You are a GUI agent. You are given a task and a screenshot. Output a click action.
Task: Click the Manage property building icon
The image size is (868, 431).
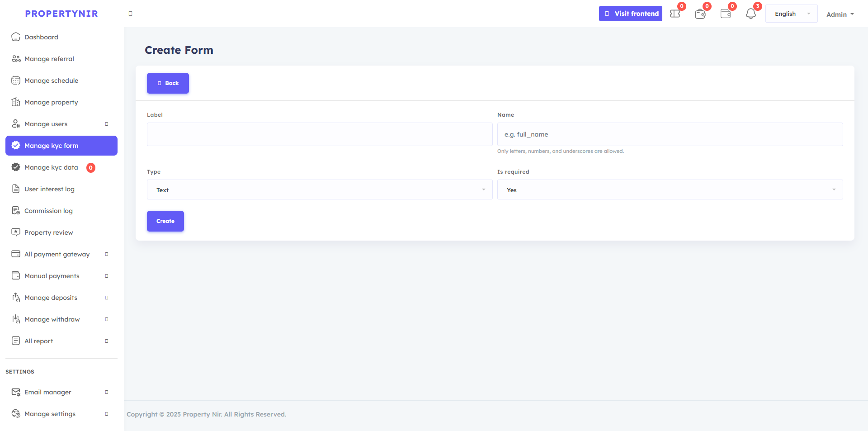[x=16, y=102]
